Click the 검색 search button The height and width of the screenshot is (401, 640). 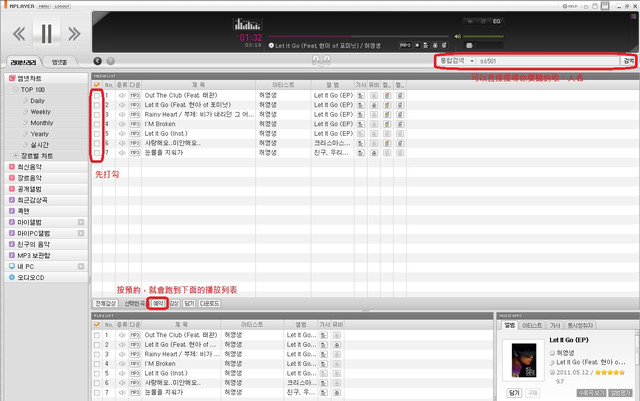pos(629,61)
